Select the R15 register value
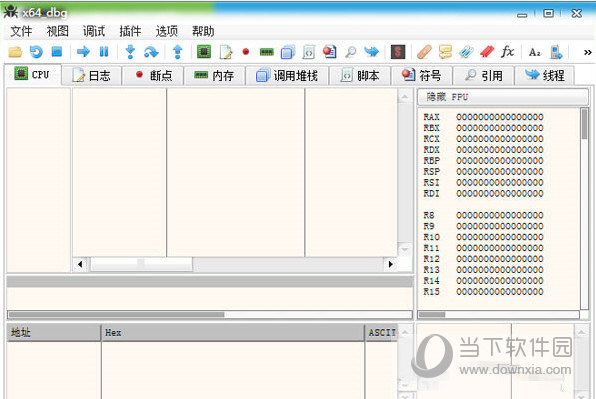The width and height of the screenshot is (596, 399). tap(500, 292)
